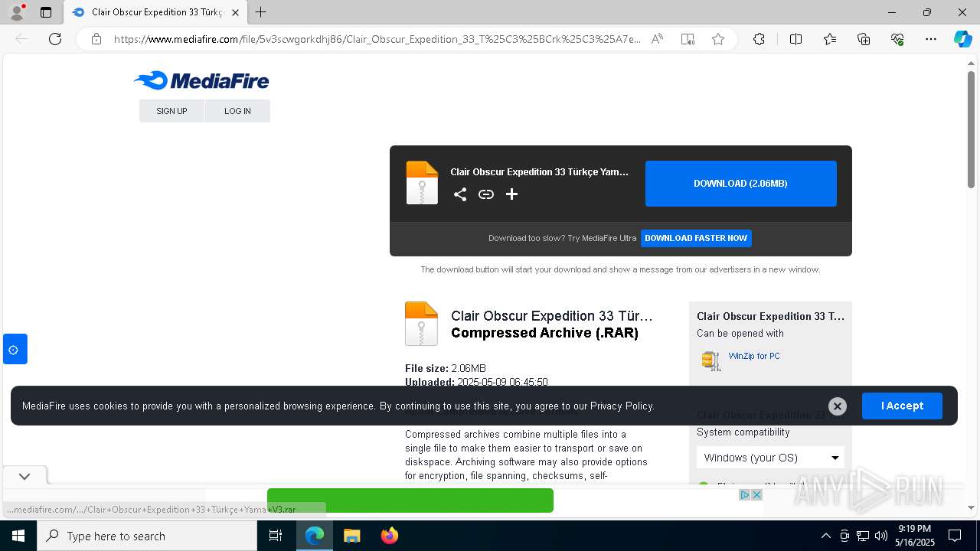This screenshot has height=551, width=980.
Task: Toggle split screen icon in toolbar
Action: tap(795, 39)
